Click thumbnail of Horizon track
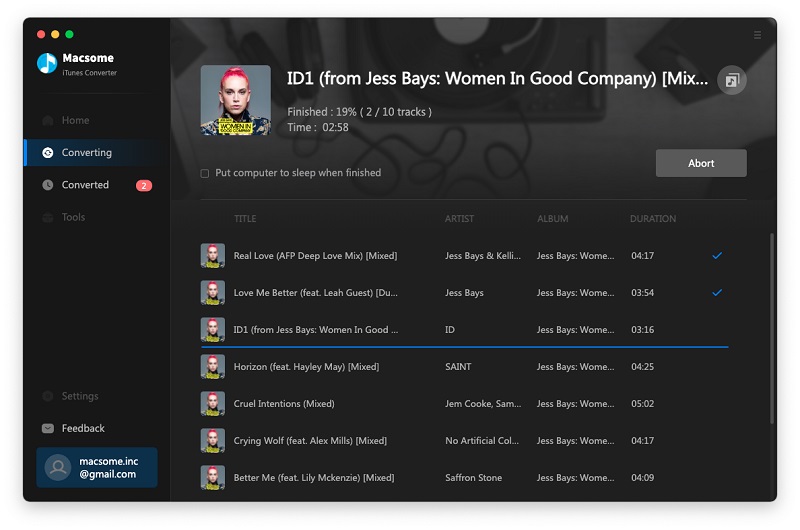This screenshot has height=530, width=800. tap(213, 367)
